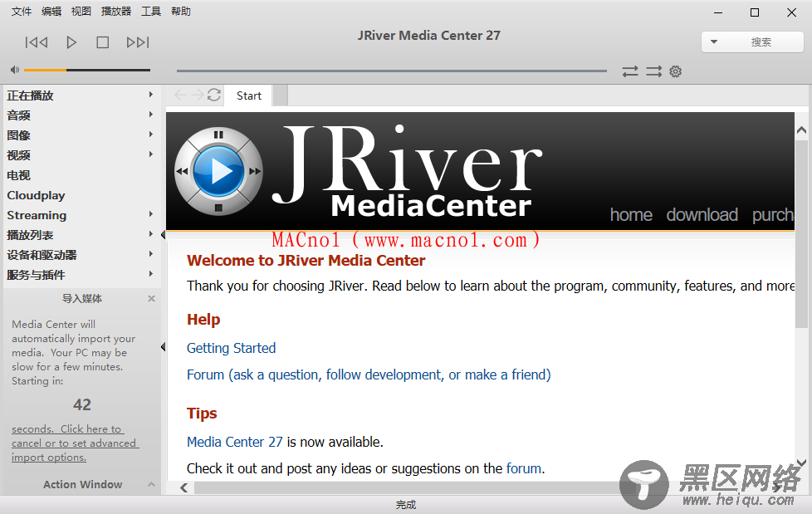The image size is (812, 514).
Task: Open the forum link in Tips
Action: click(524, 468)
